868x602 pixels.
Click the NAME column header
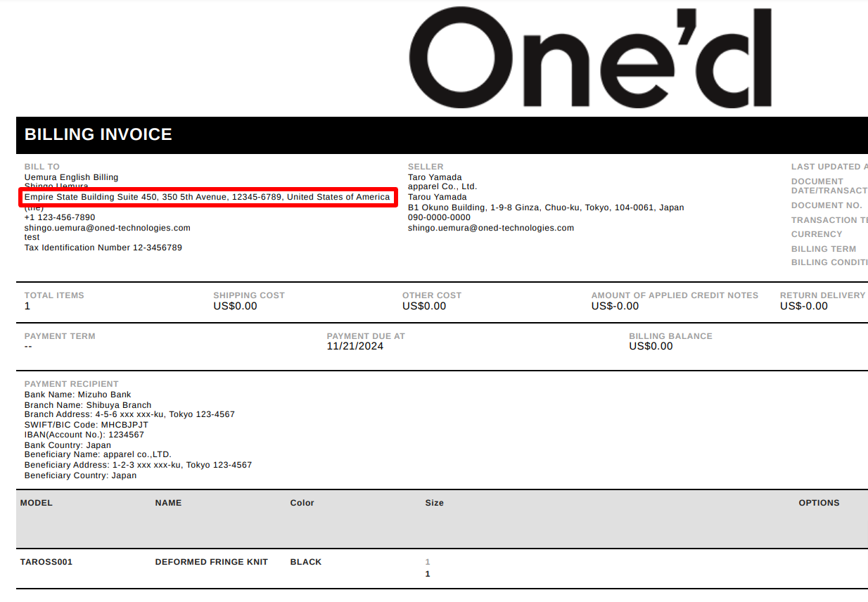coord(169,503)
